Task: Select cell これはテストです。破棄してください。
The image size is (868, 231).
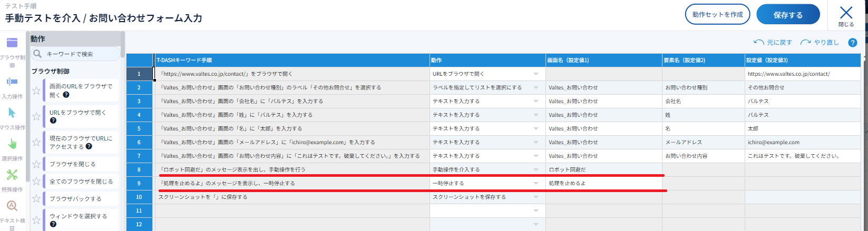Action: coord(803,156)
